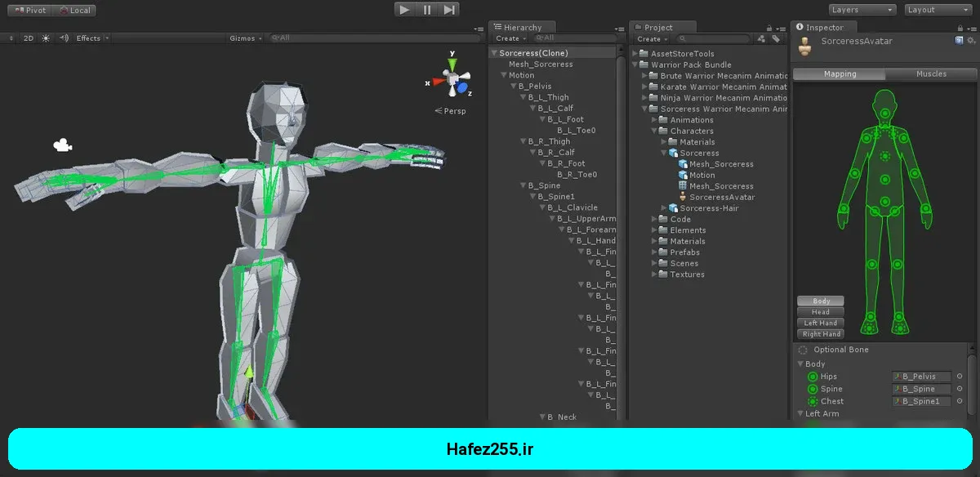Advance one frame with the Step button

pyautogui.click(x=448, y=10)
